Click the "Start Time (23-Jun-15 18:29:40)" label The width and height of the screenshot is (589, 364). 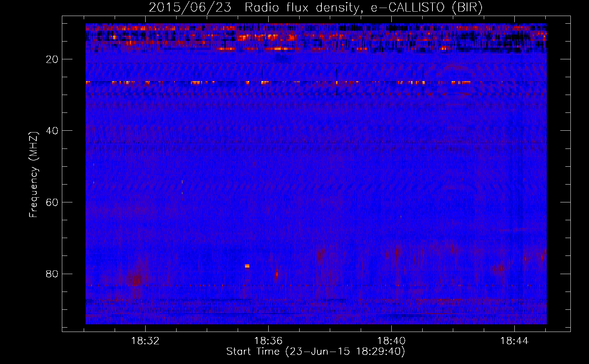pyautogui.click(x=316, y=352)
